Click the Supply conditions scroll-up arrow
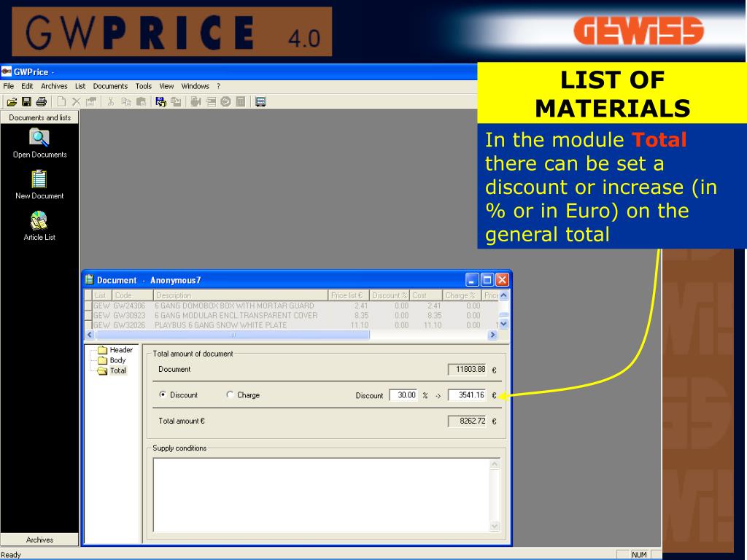 point(495,463)
